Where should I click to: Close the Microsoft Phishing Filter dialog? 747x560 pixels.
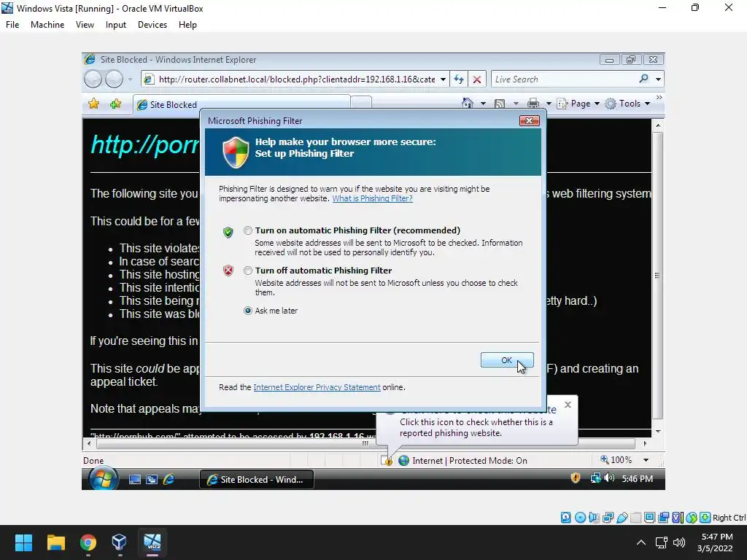[x=529, y=120]
